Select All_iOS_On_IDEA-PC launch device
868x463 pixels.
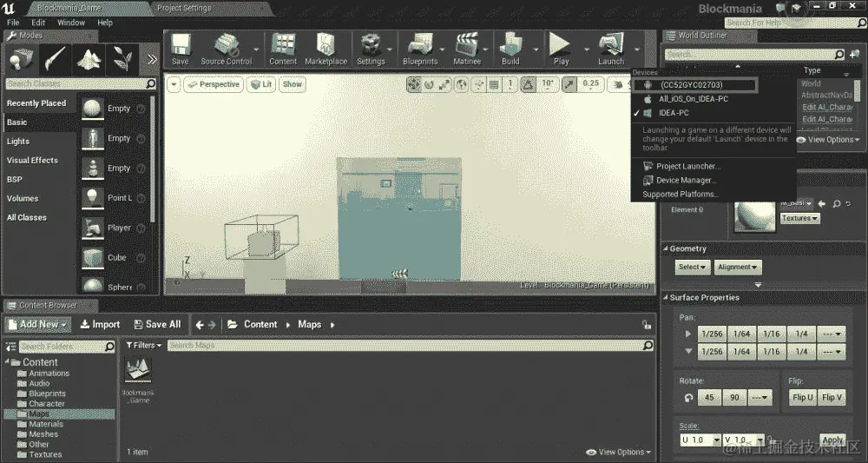point(693,98)
